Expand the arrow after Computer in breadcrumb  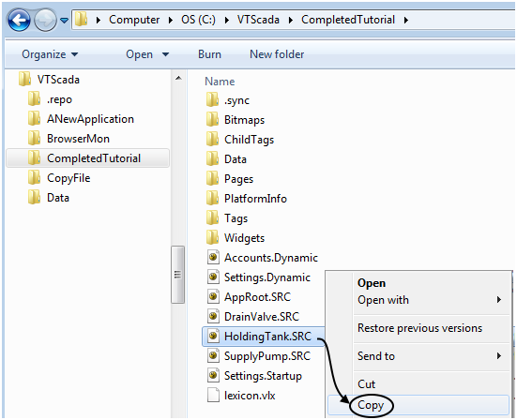click(171, 21)
